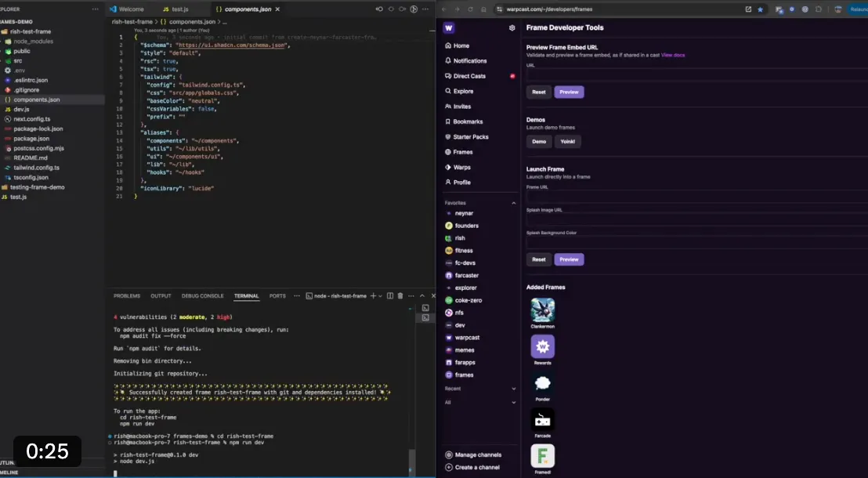This screenshot has height=478, width=868.
Task: Click the Preview Frame Embed URL field
Action: tap(697, 75)
